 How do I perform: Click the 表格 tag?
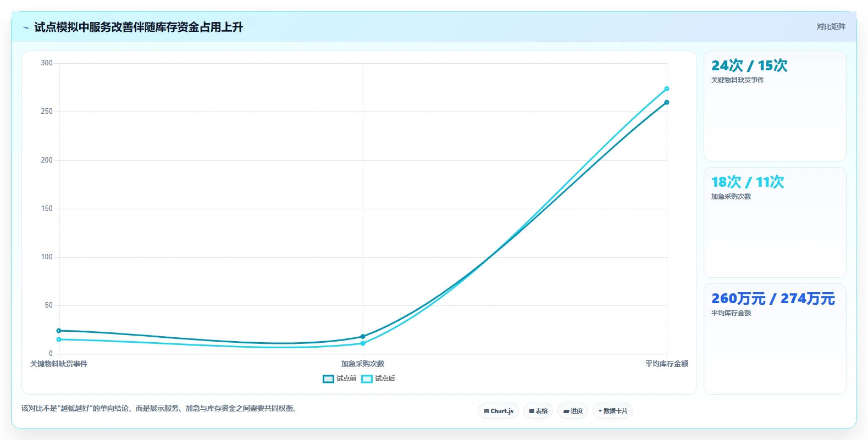point(538,411)
